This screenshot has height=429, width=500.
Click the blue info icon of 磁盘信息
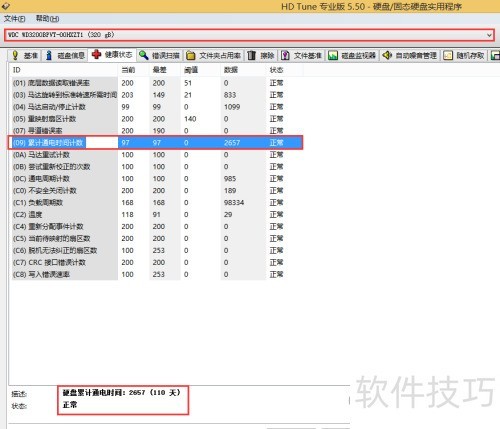pos(49,55)
